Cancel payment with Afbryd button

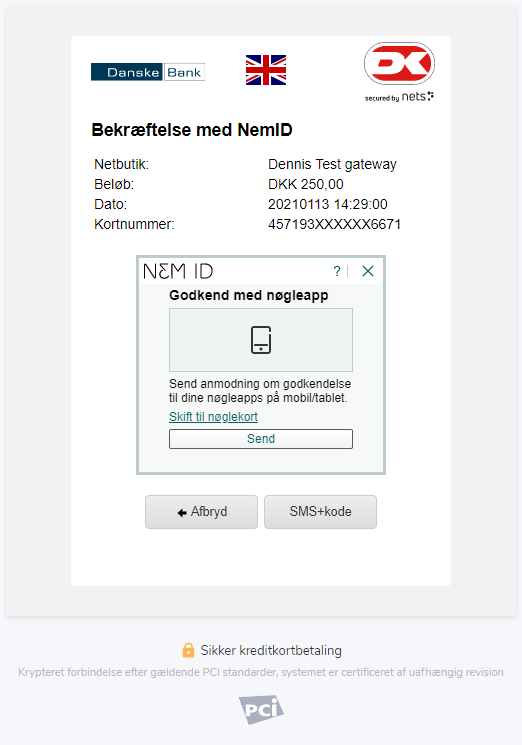201,512
